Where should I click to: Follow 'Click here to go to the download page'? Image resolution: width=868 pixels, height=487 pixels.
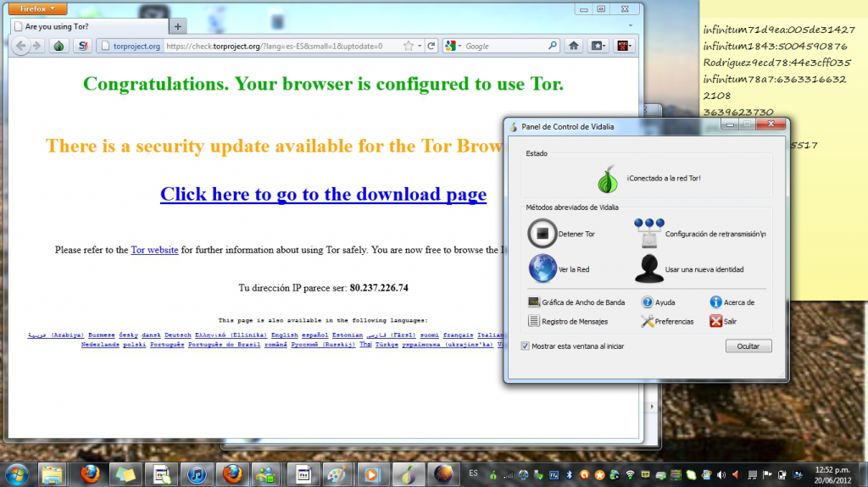(323, 194)
